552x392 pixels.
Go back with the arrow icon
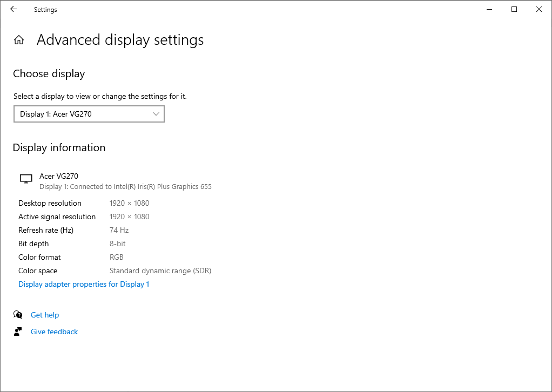coord(14,9)
